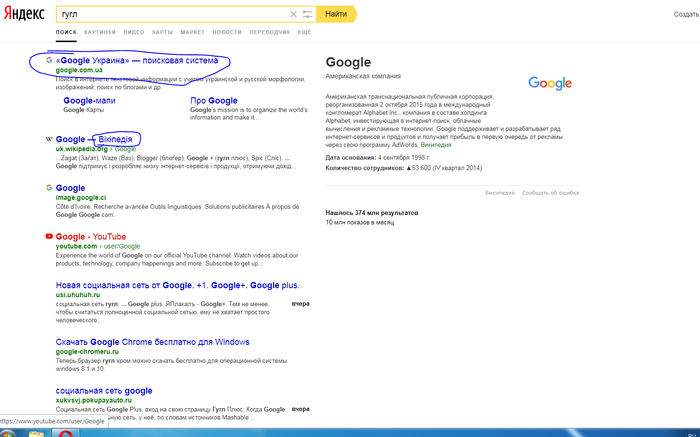Expand the Ещё menu
Screen dimensions: 700x437
tap(304, 32)
